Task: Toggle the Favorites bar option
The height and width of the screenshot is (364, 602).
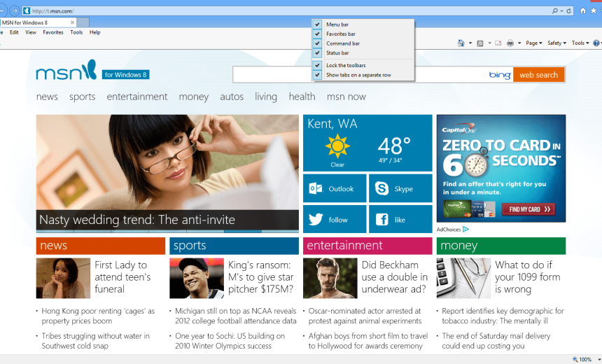Action: coord(363,34)
